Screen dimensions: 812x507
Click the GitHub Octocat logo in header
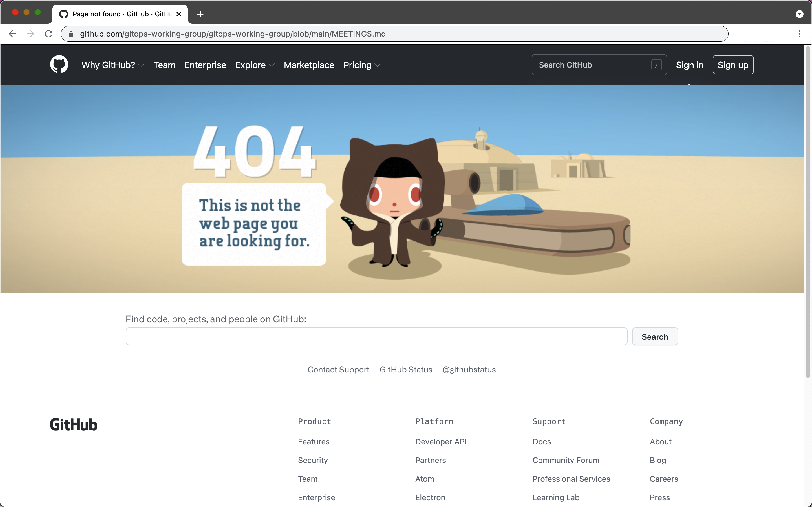point(59,65)
